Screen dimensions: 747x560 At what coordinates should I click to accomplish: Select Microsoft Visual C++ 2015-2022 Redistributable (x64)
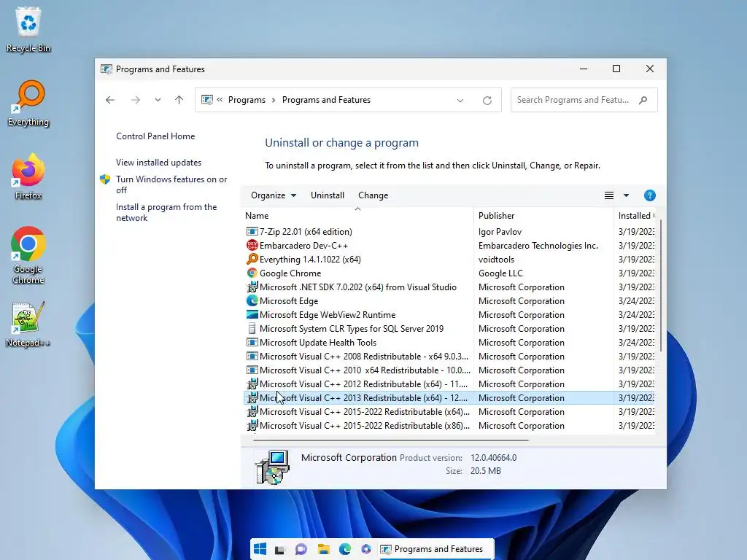pyautogui.click(x=449, y=411)
